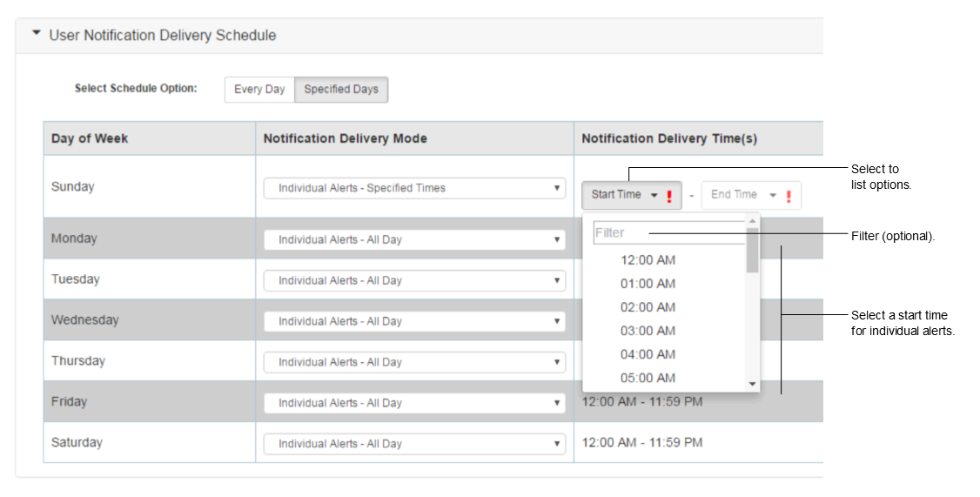Click the time list scrollbar up arrow
This screenshot has height=497, width=980.
753,221
